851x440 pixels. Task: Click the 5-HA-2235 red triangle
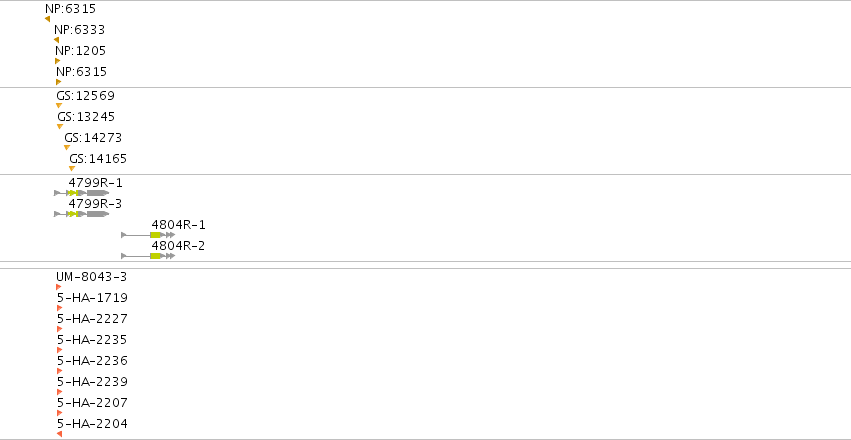[60, 350]
